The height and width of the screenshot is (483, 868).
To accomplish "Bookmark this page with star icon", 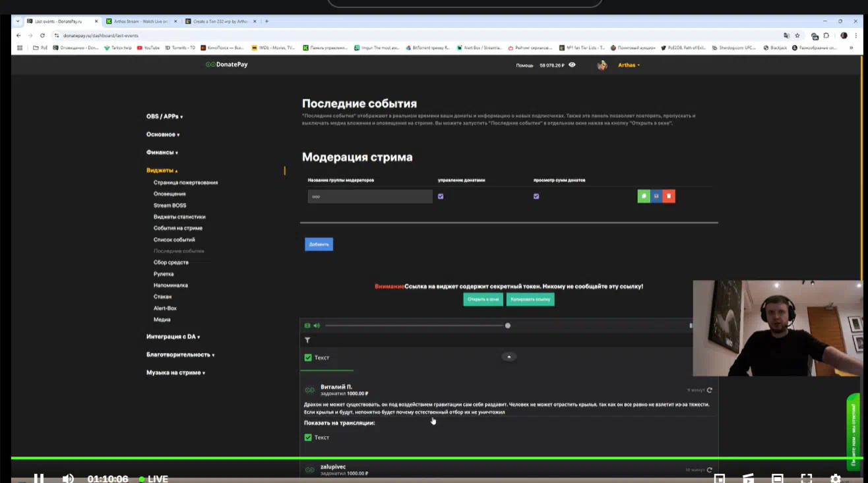I will [x=797, y=36].
